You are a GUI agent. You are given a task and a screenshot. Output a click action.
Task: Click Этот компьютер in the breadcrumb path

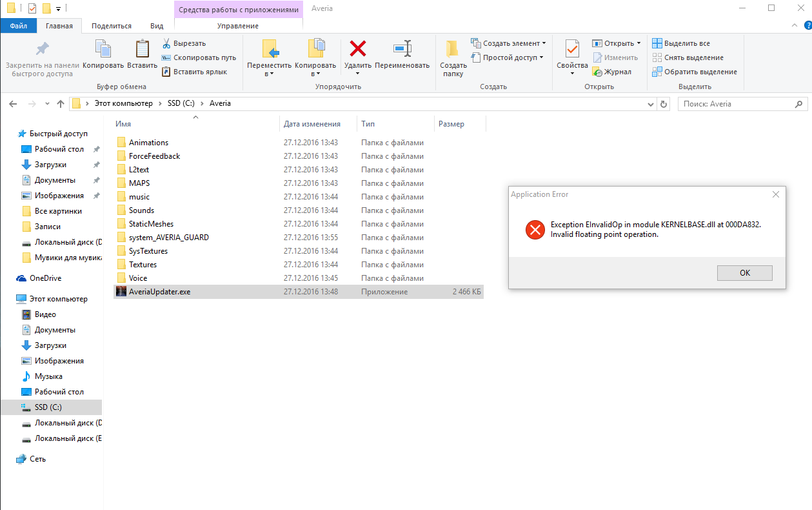click(124, 103)
